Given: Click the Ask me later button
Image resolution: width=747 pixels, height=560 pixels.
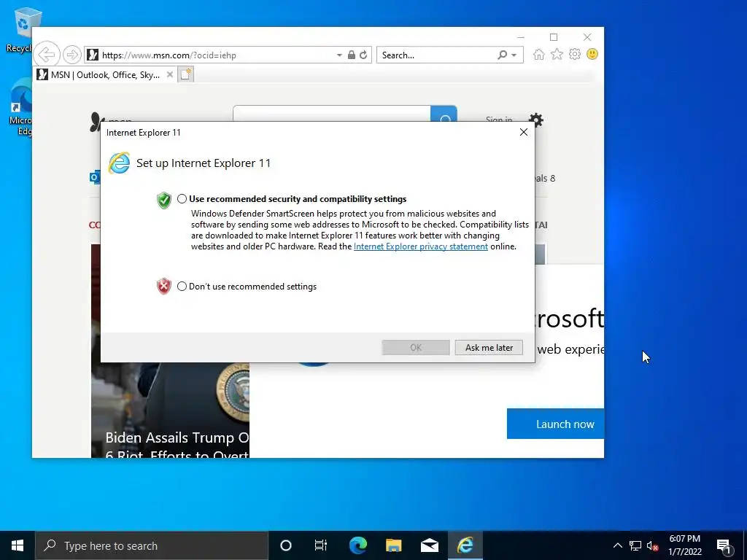Looking at the screenshot, I should point(489,348).
